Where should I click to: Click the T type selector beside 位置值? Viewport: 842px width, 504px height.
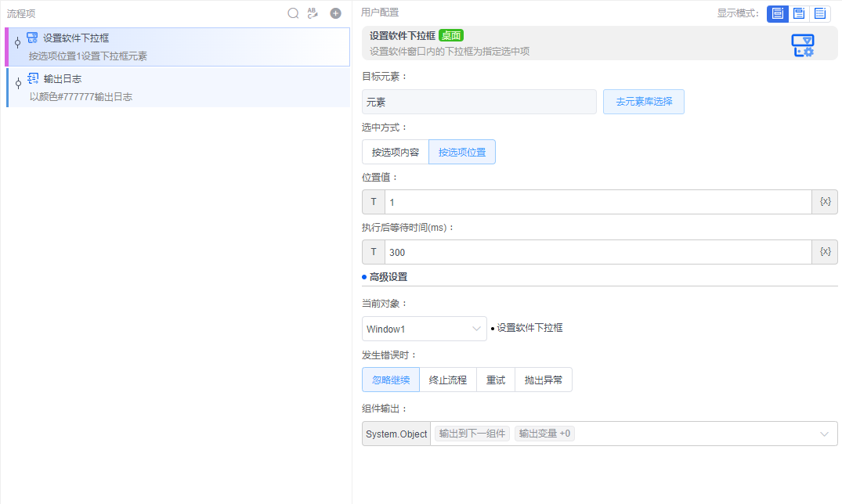(374, 201)
